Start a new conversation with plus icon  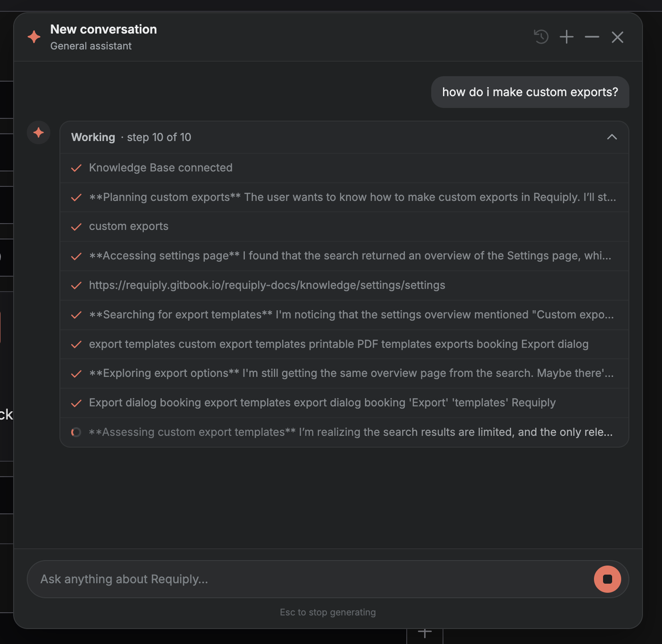point(566,37)
